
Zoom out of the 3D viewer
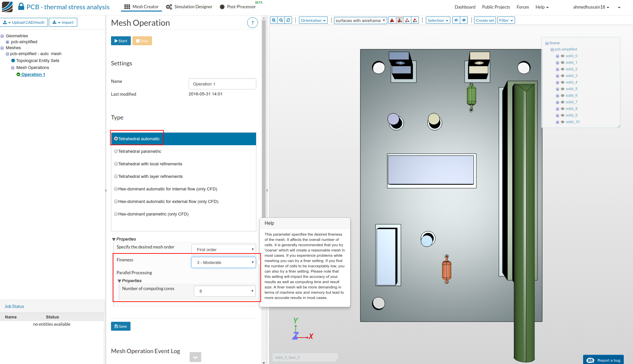click(281, 20)
